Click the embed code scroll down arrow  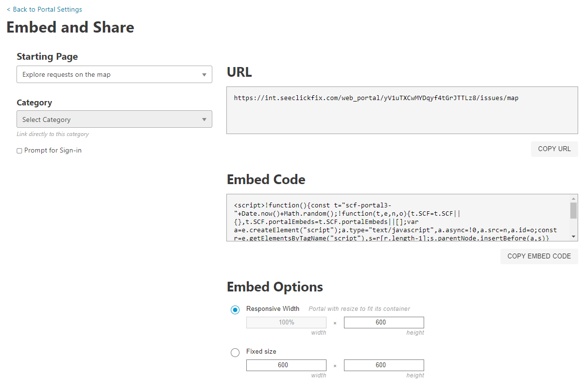(x=574, y=237)
